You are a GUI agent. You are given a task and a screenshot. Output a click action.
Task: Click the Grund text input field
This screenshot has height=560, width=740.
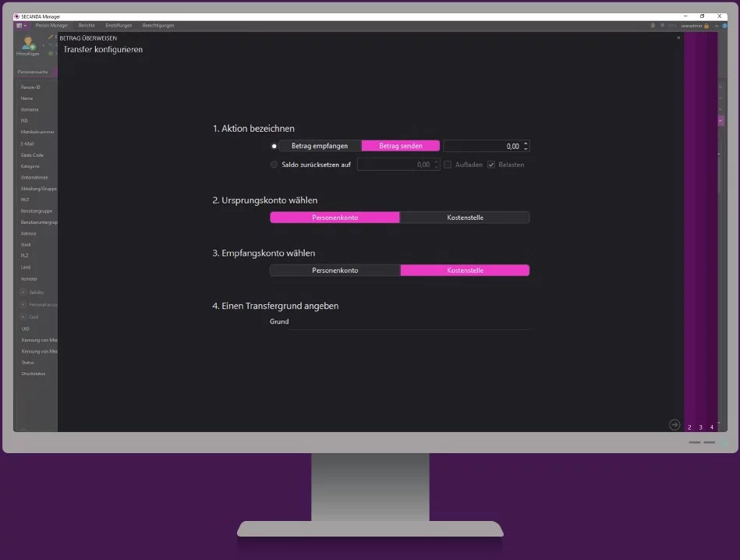(409, 322)
